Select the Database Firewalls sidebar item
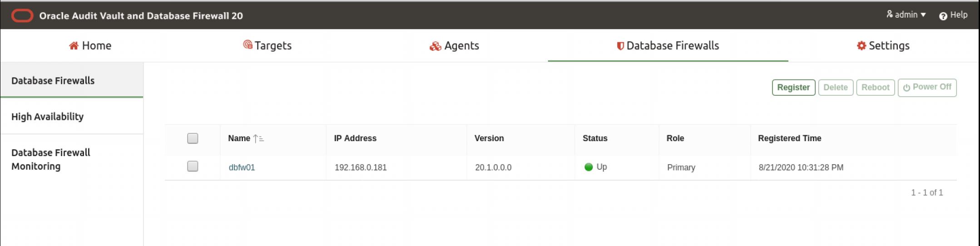 click(x=53, y=81)
